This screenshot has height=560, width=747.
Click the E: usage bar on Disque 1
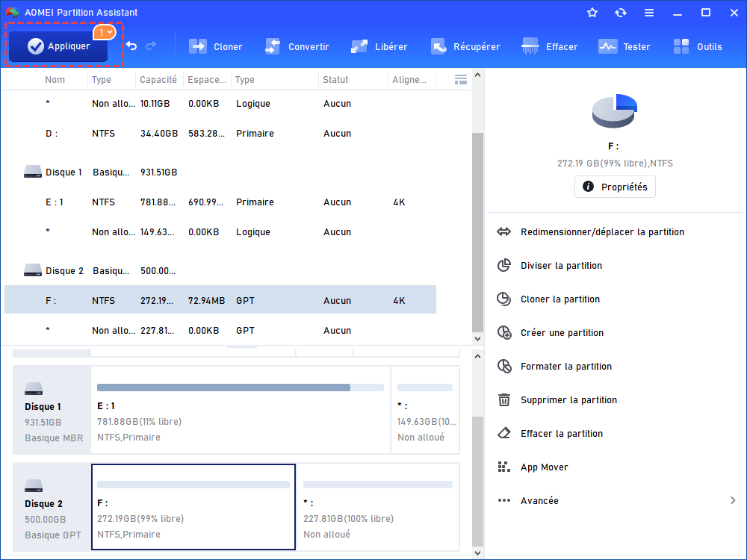coord(240,388)
